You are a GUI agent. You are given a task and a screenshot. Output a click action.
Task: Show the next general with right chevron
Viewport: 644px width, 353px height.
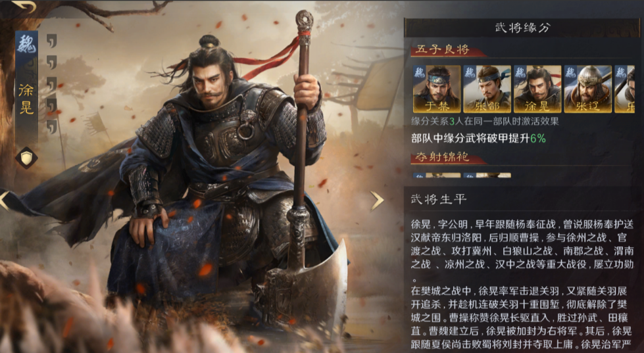(x=377, y=200)
